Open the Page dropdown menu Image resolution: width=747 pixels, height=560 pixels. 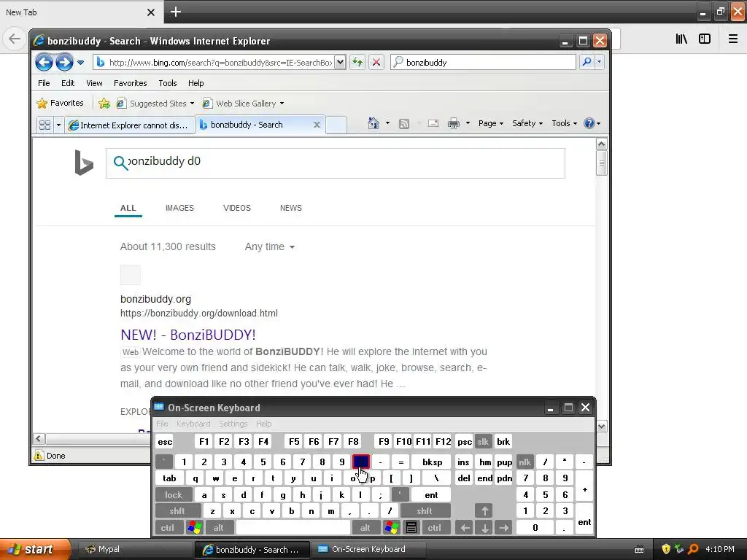[491, 123]
